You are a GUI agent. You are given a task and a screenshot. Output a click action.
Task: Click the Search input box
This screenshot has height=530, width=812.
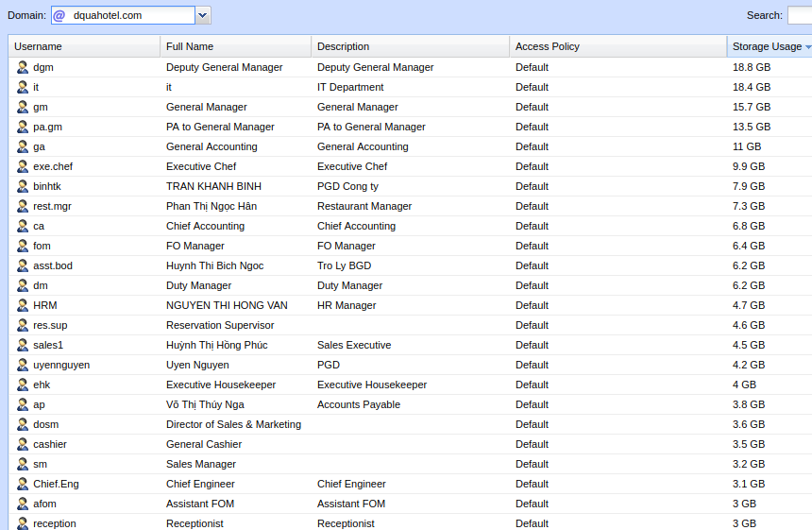(800, 15)
